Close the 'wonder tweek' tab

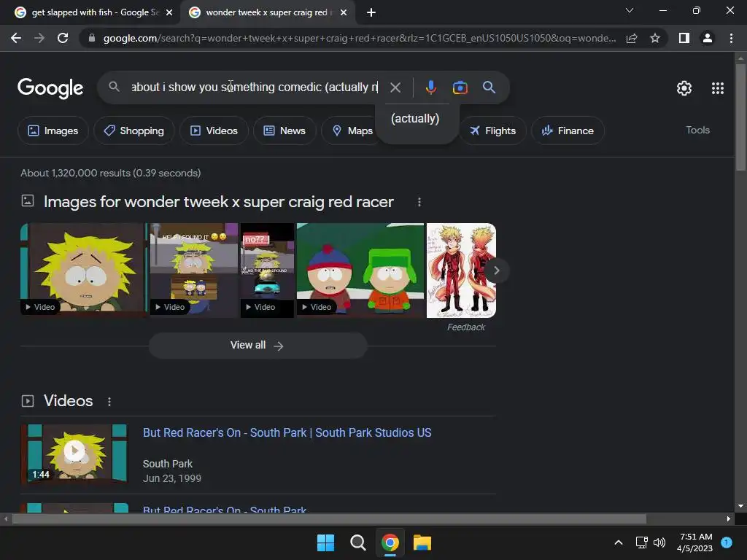[344, 12]
